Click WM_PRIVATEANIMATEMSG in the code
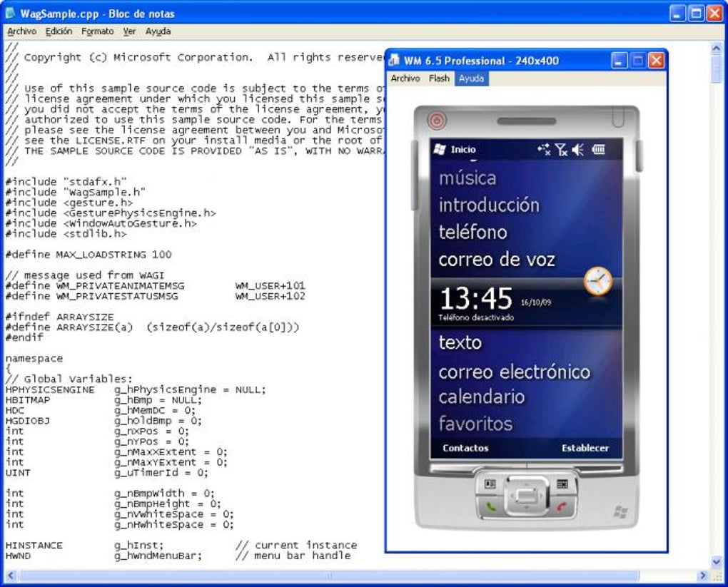728x587 pixels. (x=120, y=285)
